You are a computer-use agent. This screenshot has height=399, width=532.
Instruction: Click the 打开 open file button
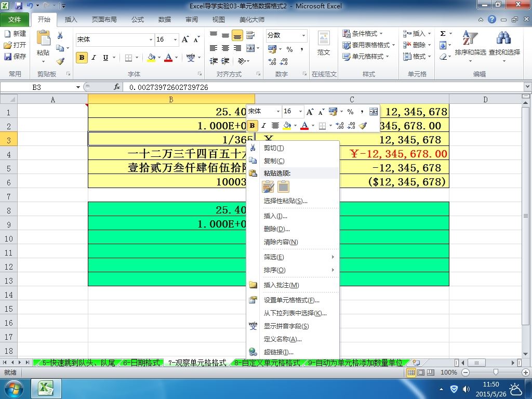click(x=15, y=45)
